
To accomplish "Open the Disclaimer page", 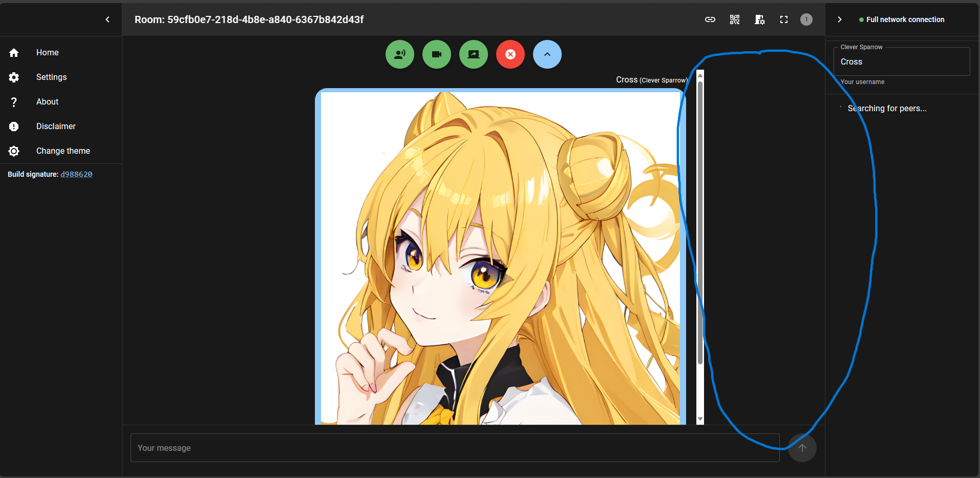I will [x=56, y=126].
